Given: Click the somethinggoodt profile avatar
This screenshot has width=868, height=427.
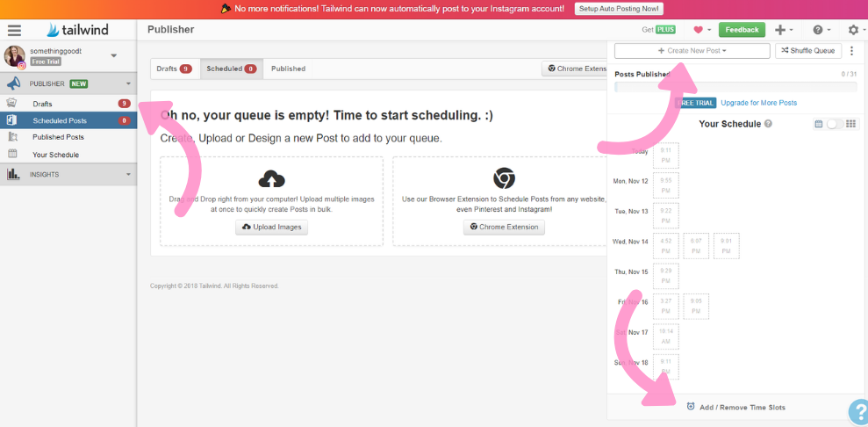Looking at the screenshot, I should pyautogui.click(x=14, y=56).
